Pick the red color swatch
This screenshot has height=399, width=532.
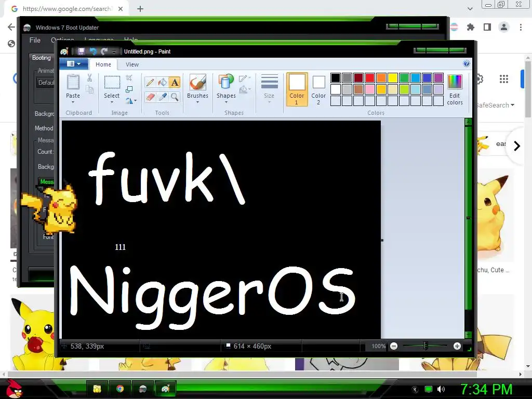point(370,78)
